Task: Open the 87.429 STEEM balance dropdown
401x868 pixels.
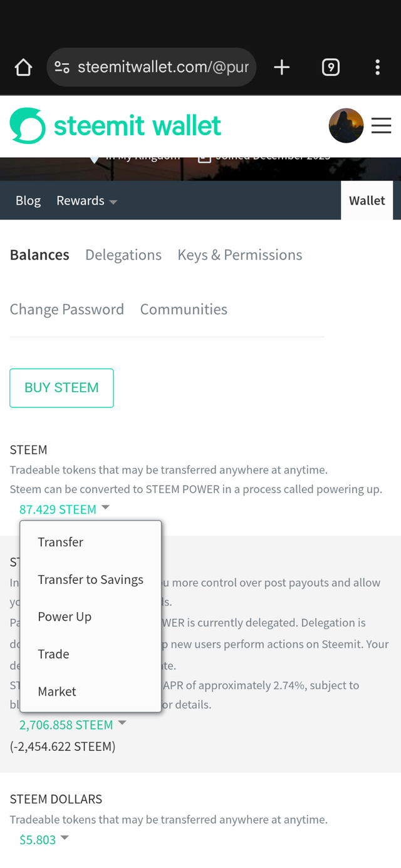Action: pos(65,509)
